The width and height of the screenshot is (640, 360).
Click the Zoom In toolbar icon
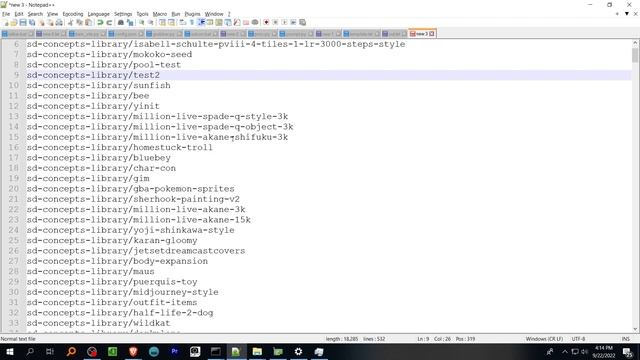click(x=142, y=22)
